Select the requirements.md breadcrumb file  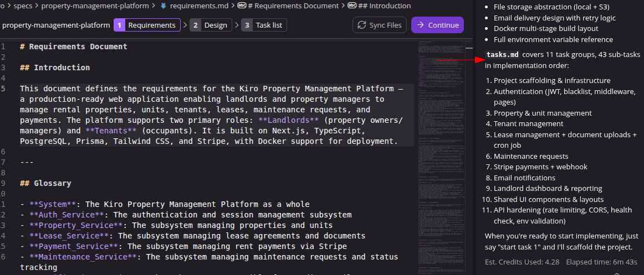point(199,6)
